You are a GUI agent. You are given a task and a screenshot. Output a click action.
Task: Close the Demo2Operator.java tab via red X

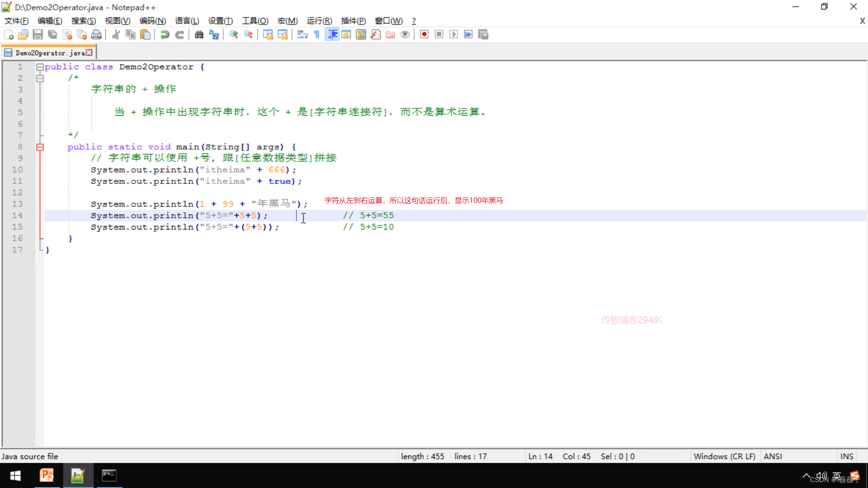[90, 52]
